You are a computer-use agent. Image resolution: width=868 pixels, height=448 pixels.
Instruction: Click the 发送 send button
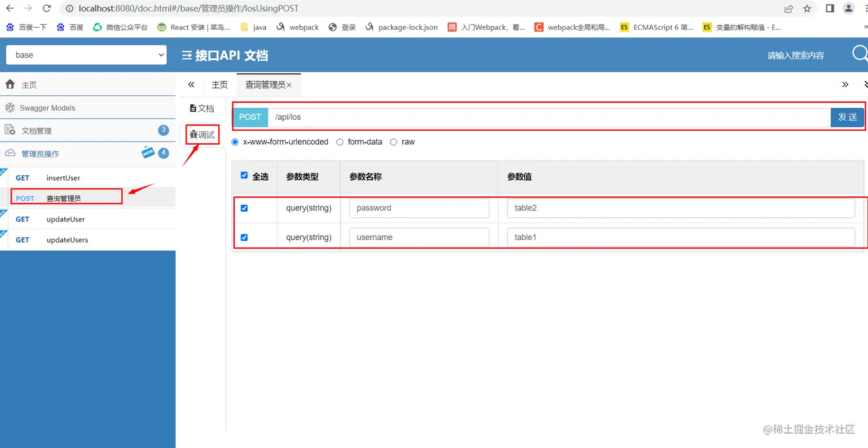847,117
